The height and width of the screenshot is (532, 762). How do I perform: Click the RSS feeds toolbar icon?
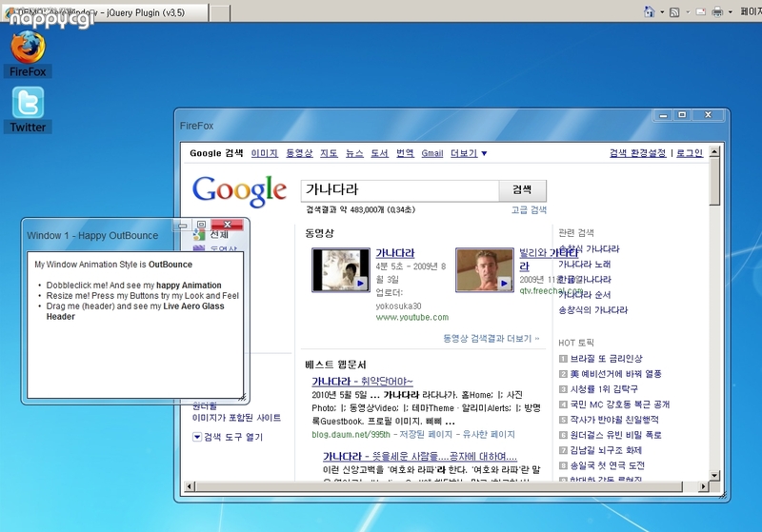click(674, 12)
